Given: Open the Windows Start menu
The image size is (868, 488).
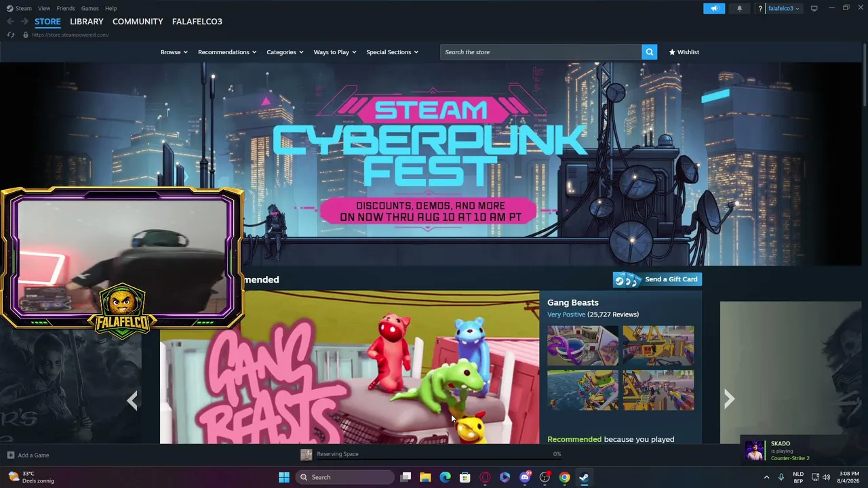Looking at the screenshot, I should (284, 477).
